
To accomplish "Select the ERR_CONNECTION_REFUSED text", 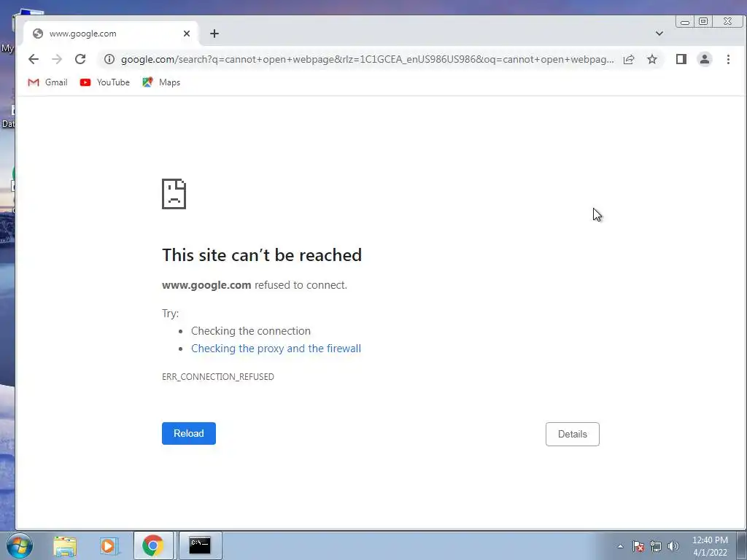I will tap(217, 377).
